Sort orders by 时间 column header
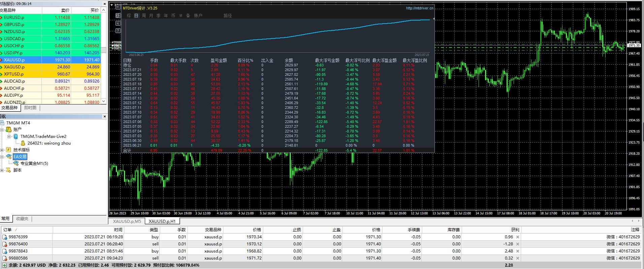 coord(88,230)
